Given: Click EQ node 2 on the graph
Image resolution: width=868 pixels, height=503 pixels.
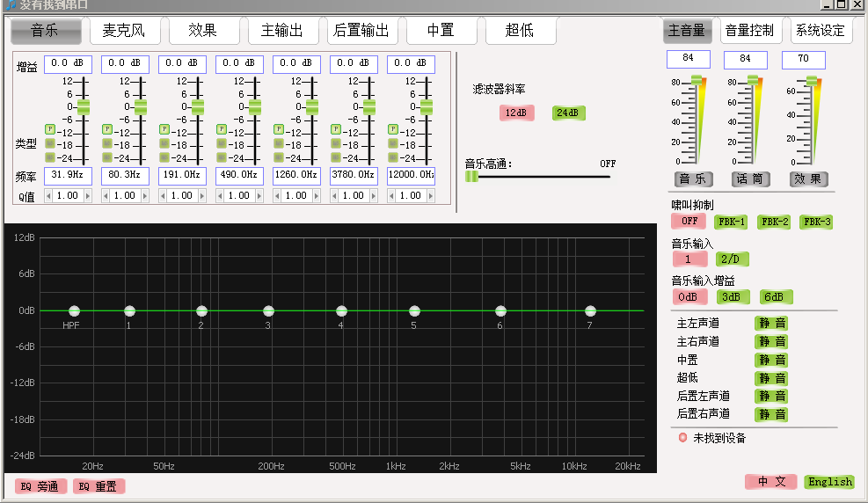Looking at the screenshot, I should [x=201, y=311].
